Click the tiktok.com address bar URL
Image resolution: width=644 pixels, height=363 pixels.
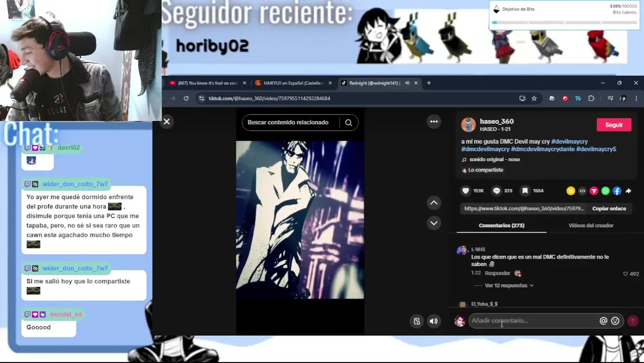click(270, 98)
